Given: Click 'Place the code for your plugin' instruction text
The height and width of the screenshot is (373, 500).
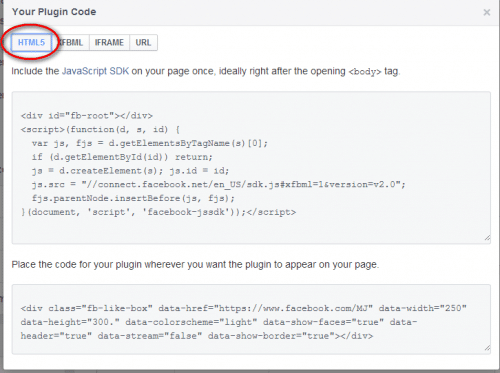Looking at the screenshot, I should [195, 265].
